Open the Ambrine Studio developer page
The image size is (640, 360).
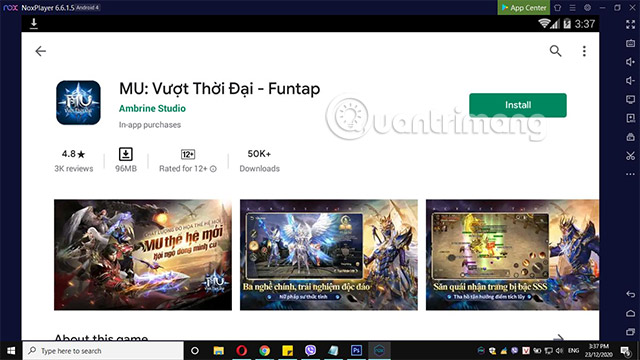(x=152, y=108)
